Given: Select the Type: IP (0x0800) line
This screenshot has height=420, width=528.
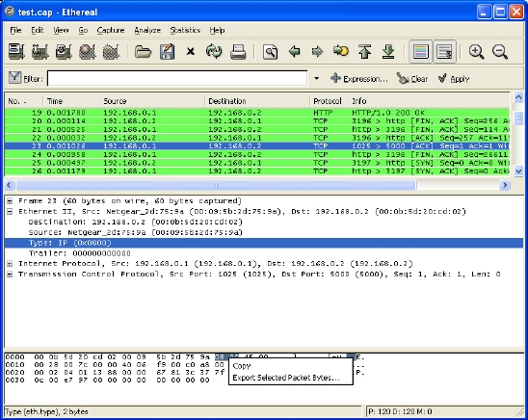Looking at the screenshot, I should 264,243.
